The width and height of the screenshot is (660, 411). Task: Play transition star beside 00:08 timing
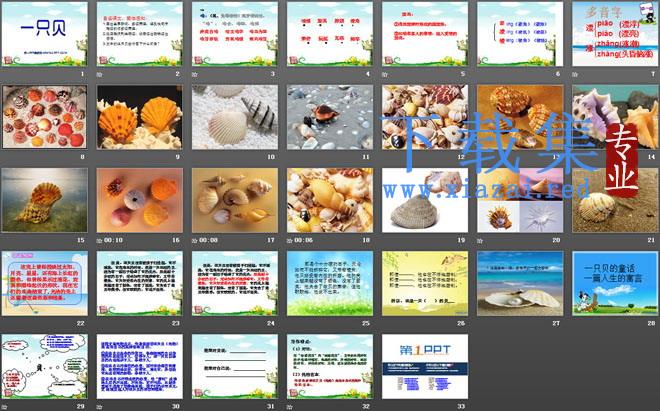tap(194, 240)
